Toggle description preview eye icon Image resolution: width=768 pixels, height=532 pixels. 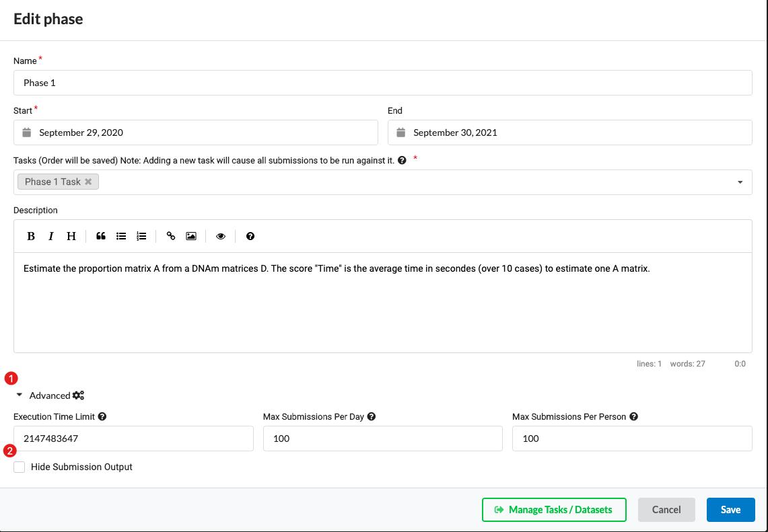pos(221,236)
